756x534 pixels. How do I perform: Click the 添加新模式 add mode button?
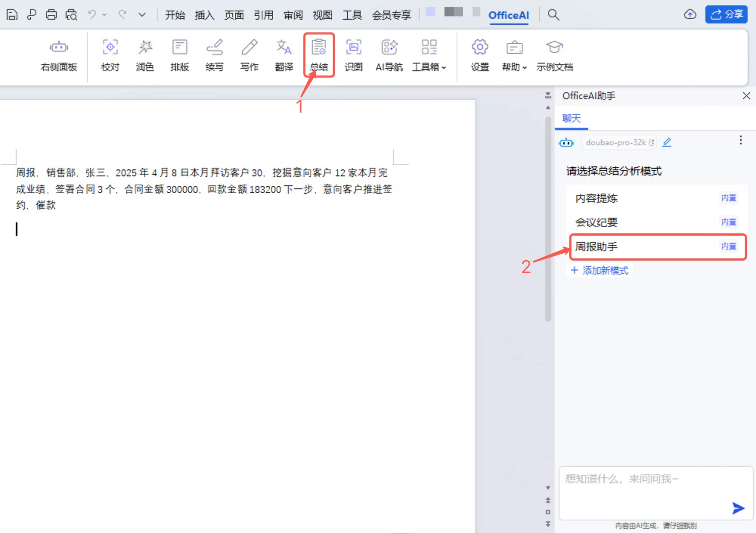pyautogui.click(x=599, y=270)
